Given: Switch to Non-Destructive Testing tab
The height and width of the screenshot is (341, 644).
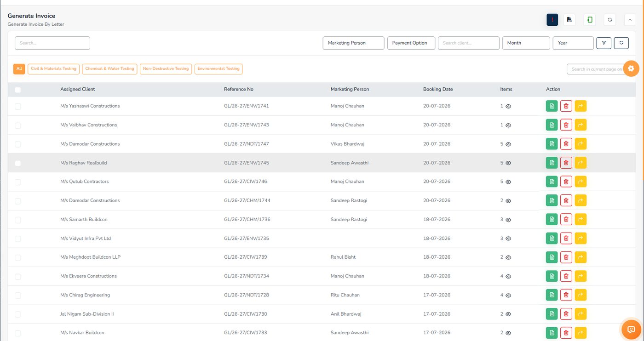Looking at the screenshot, I should pyautogui.click(x=166, y=68).
